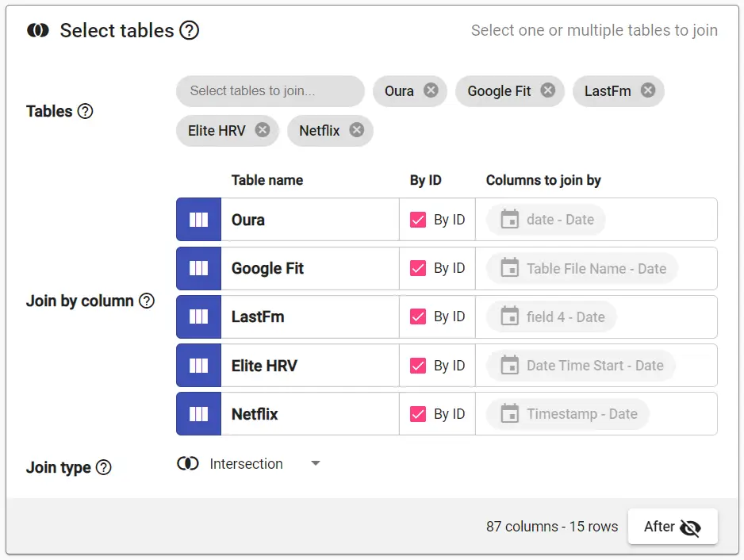Image resolution: width=744 pixels, height=560 pixels.
Task: Click the LastFm table columns icon
Action: point(199,317)
